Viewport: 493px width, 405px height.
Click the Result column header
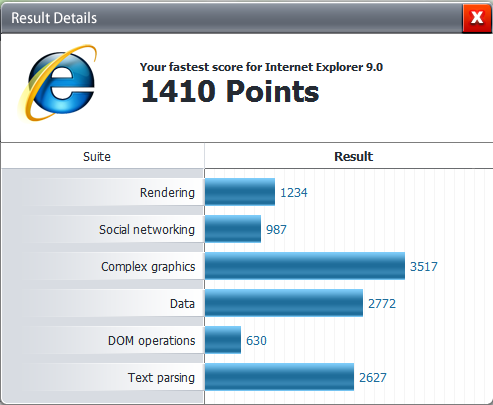pos(353,156)
